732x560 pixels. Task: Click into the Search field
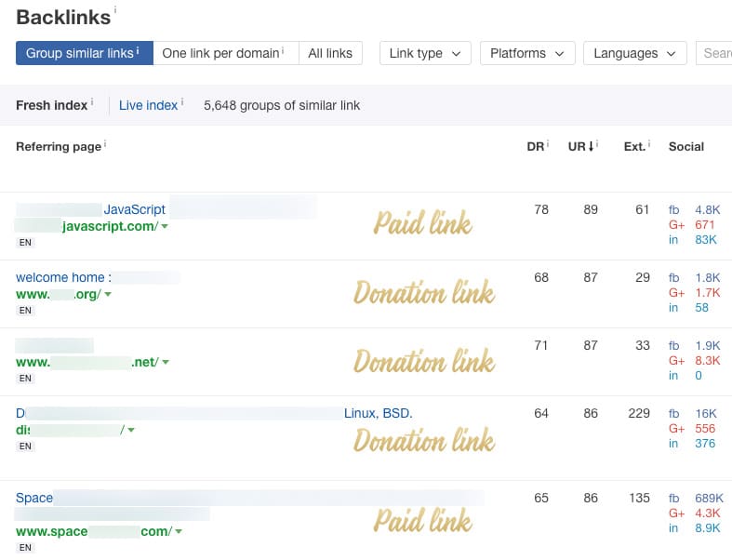(x=714, y=53)
